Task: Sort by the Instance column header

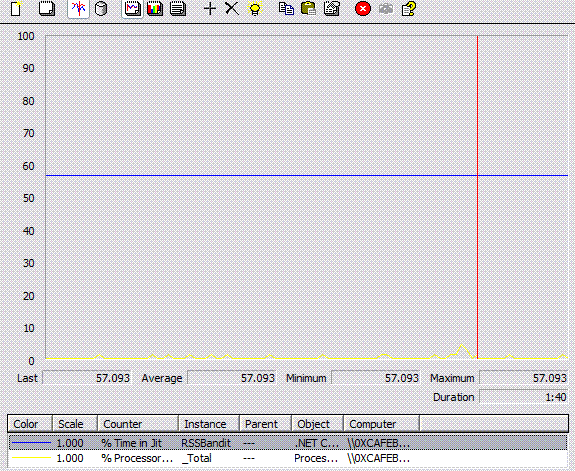Action: 209,424
